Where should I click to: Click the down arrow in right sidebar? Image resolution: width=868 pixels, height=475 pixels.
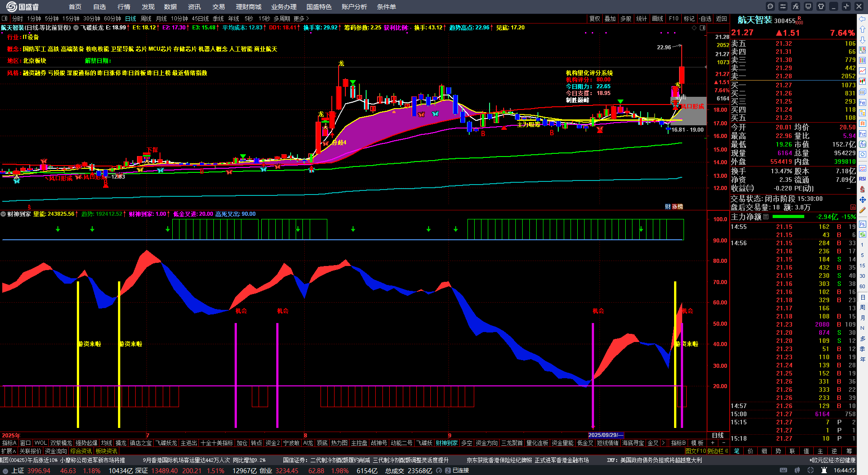coord(863,40)
